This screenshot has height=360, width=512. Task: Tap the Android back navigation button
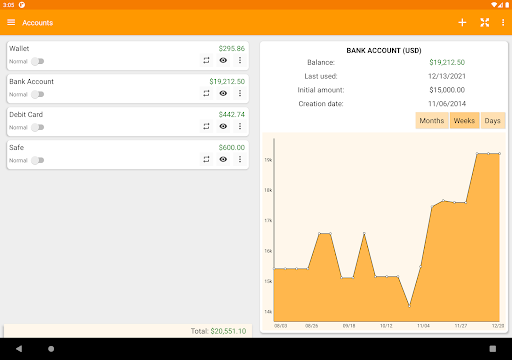point(19,349)
